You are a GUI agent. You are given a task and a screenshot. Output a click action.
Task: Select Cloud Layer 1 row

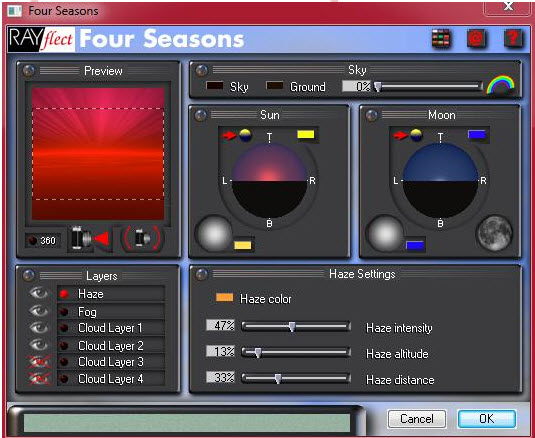111,328
